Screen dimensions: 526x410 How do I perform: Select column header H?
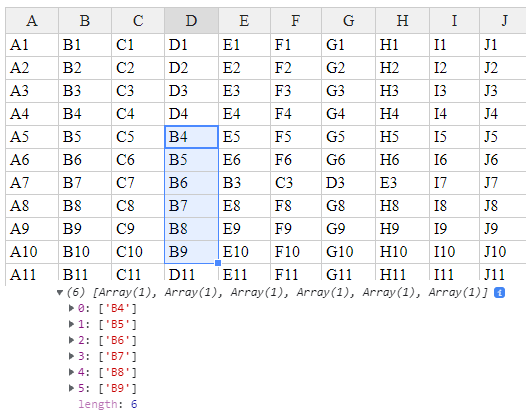[x=403, y=21]
